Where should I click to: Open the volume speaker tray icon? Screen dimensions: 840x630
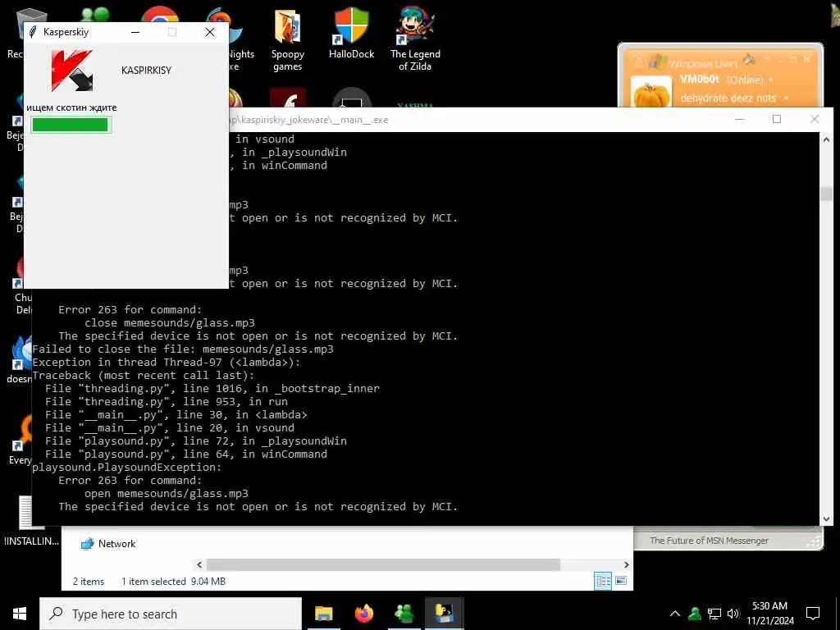point(733,614)
